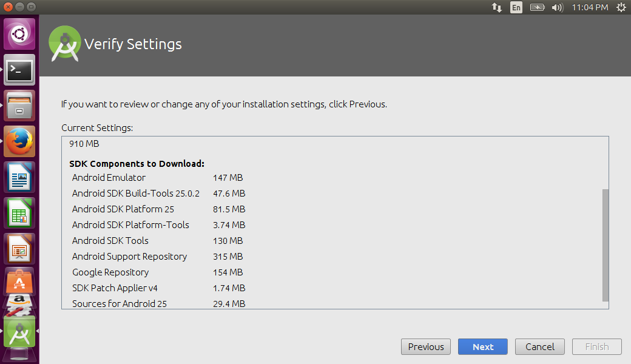The image size is (631, 364).
Task: Open network connections indicator
Action: [496, 7]
